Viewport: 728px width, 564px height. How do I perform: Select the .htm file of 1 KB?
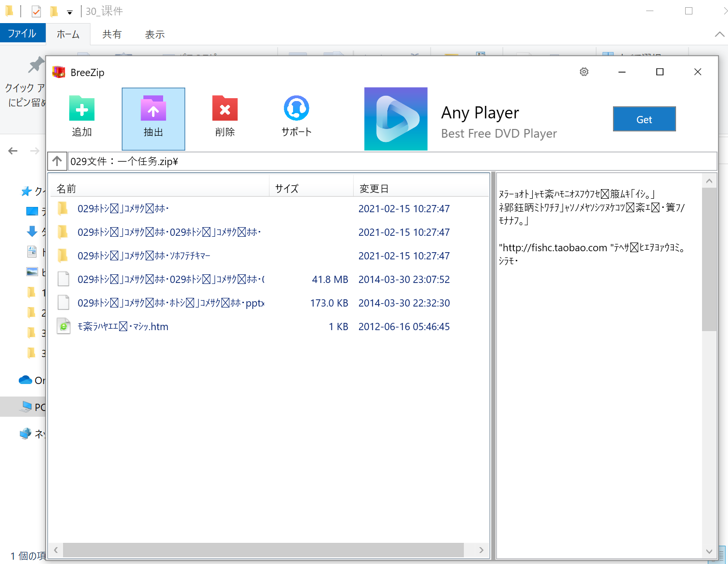(x=268, y=326)
